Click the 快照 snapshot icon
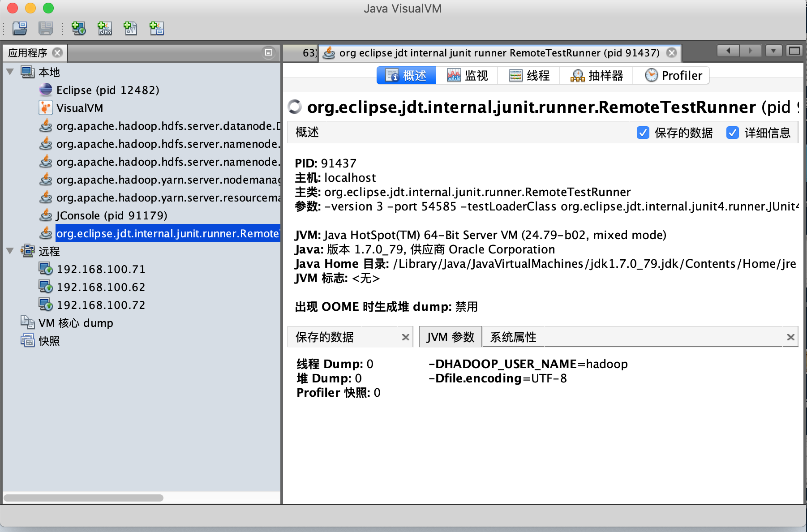Image resolution: width=807 pixels, height=532 pixels. pos(28,341)
